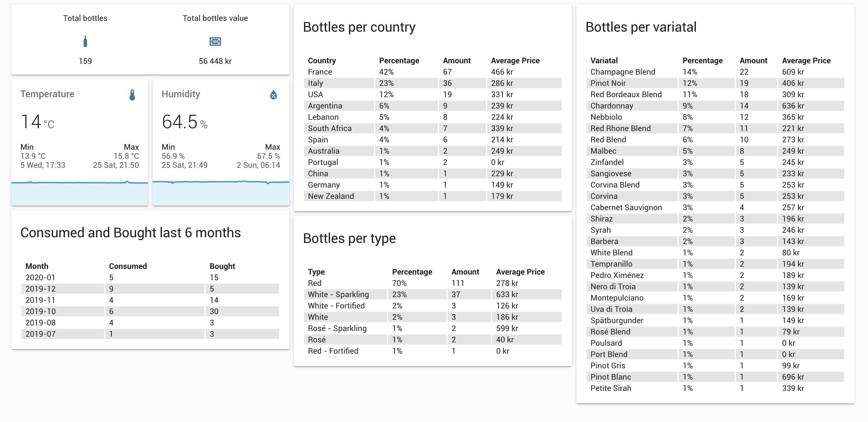Open the Humidity card title
This screenshot has height=422, width=868.
pos(181,94)
